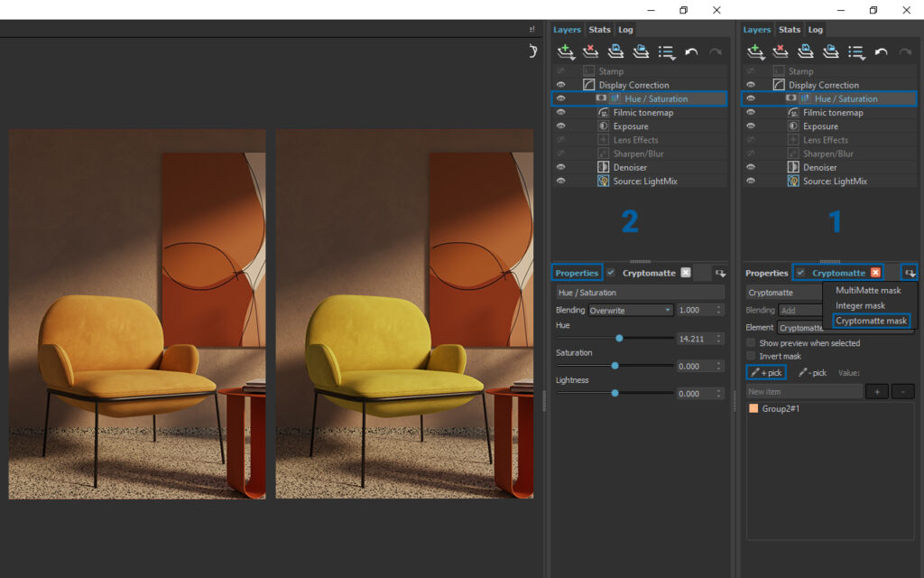The width and height of the screenshot is (924, 578).
Task: Click into the 'New item' text field
Action: (803, 392)
